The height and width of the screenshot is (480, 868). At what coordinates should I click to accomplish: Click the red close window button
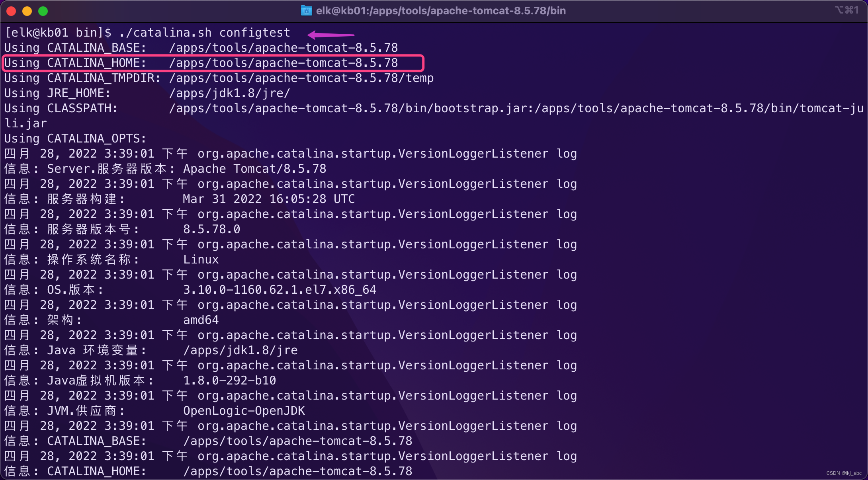click(x=11, y=11)
